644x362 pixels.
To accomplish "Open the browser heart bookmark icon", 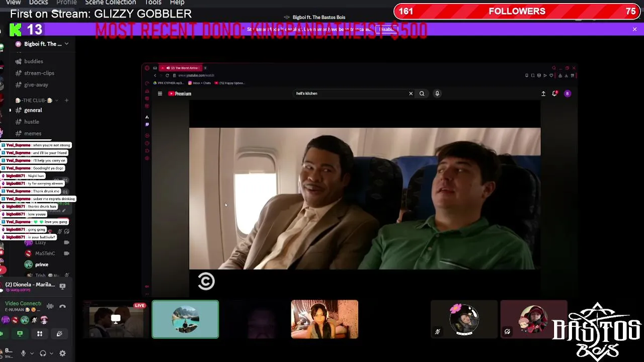I will tap(551, 75).
